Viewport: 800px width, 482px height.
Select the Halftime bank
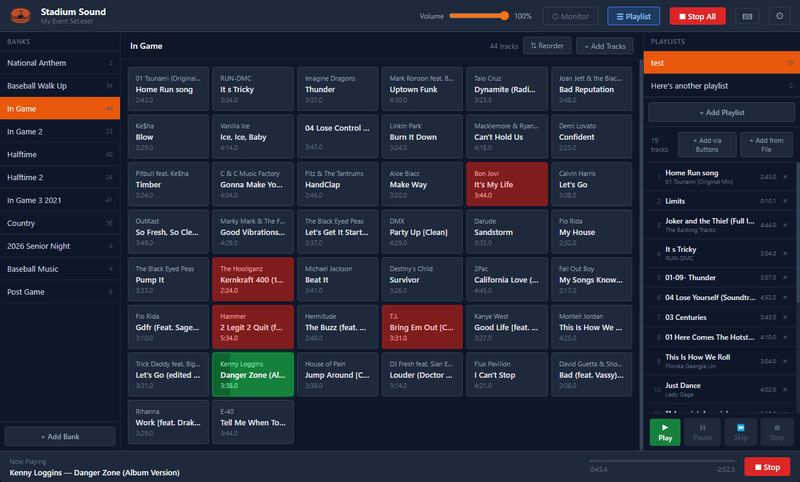tap(60, 155)
